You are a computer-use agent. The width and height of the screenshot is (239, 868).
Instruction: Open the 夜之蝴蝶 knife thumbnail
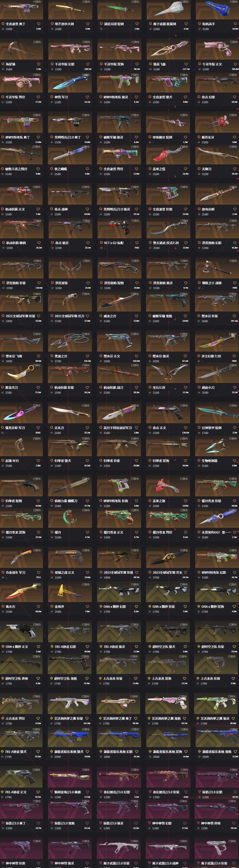[70, 155]
